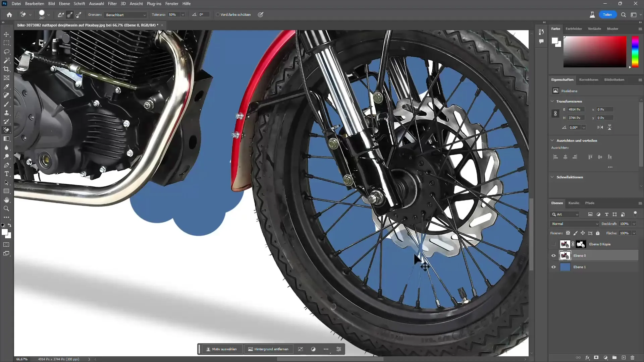Click Motiv auswählen button
The width and height of the screenshot is (644, 362).
[221, 349]
